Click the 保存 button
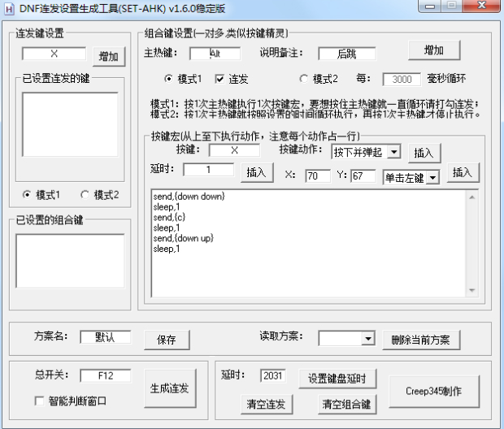Viewport: 504px width, 429px height. pos(167,340)
